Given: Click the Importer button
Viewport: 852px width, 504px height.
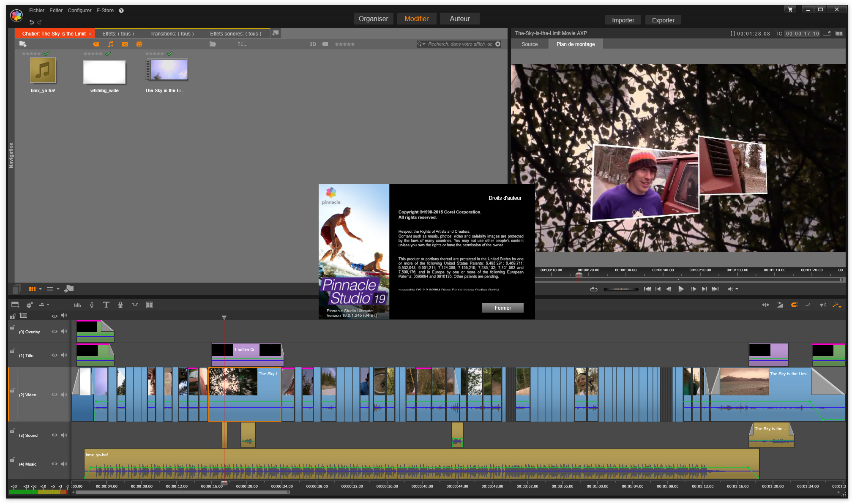Looking at the screenshot, I should 623,20.
